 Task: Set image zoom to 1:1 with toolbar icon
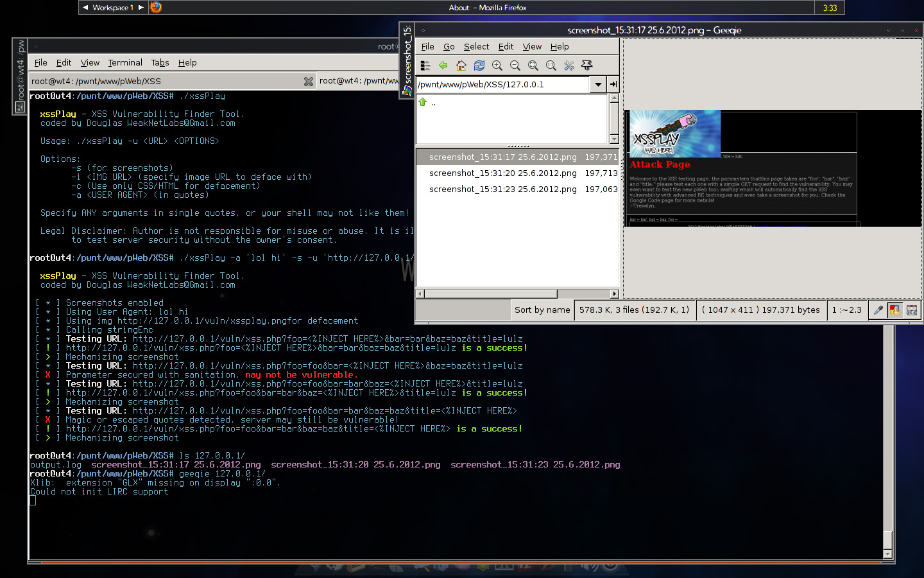(x=551, y=66)
